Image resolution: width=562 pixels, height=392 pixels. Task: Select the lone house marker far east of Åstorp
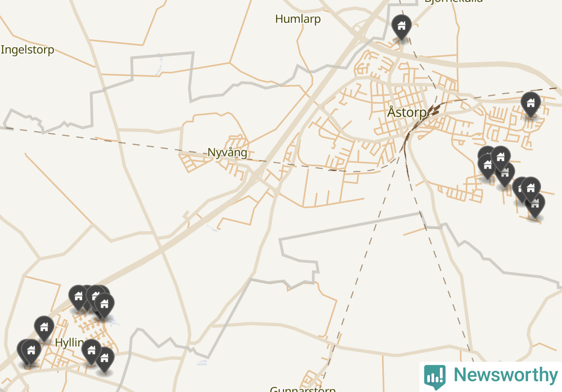tap(530, 104)
